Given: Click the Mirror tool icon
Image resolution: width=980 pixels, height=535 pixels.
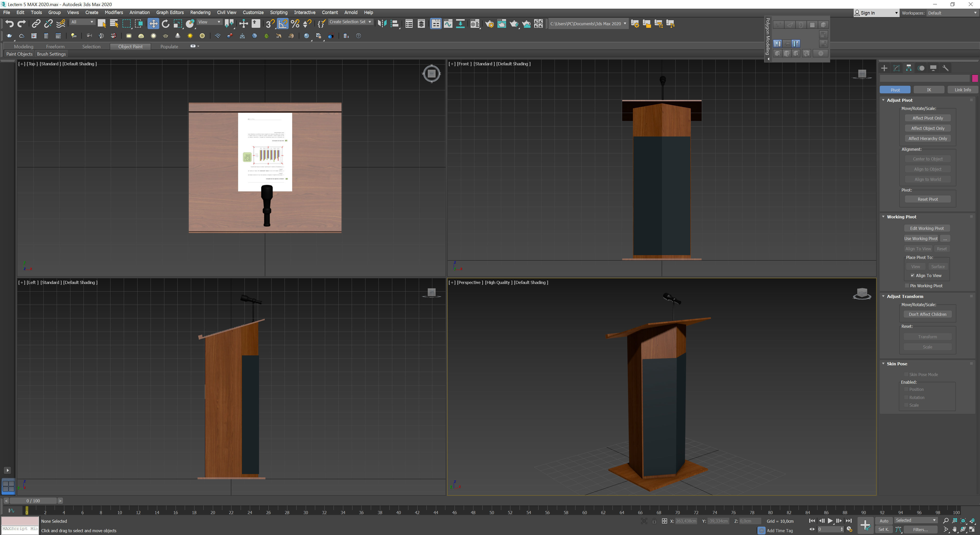Looking at the screenshot, I should tap(382, 23).
